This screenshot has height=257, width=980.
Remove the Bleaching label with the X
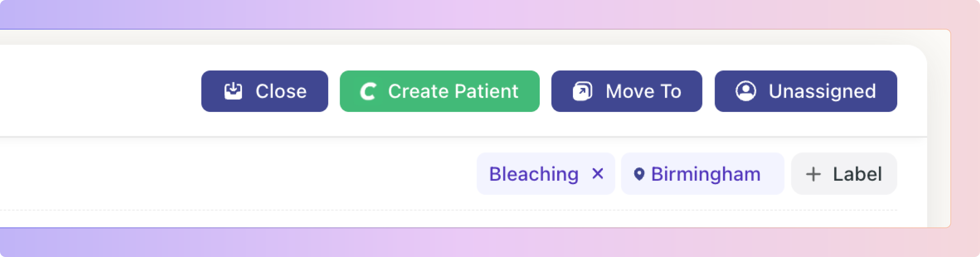(598, 174)
